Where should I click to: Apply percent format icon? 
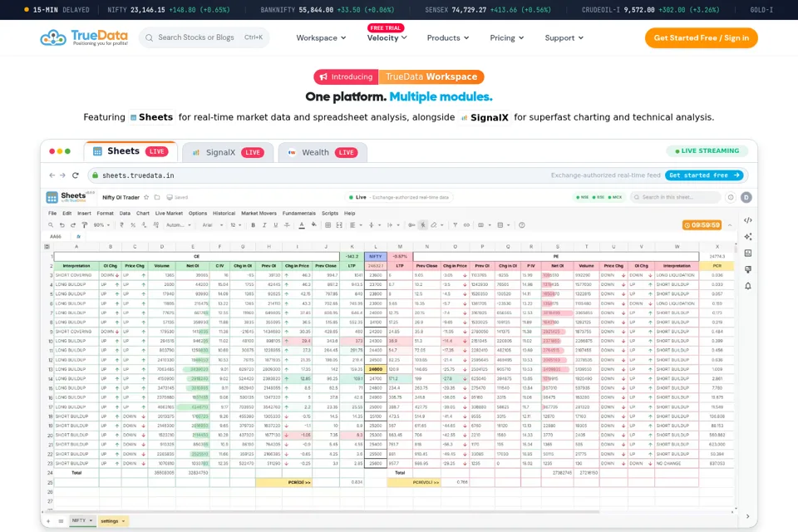(x=133, y=225)
